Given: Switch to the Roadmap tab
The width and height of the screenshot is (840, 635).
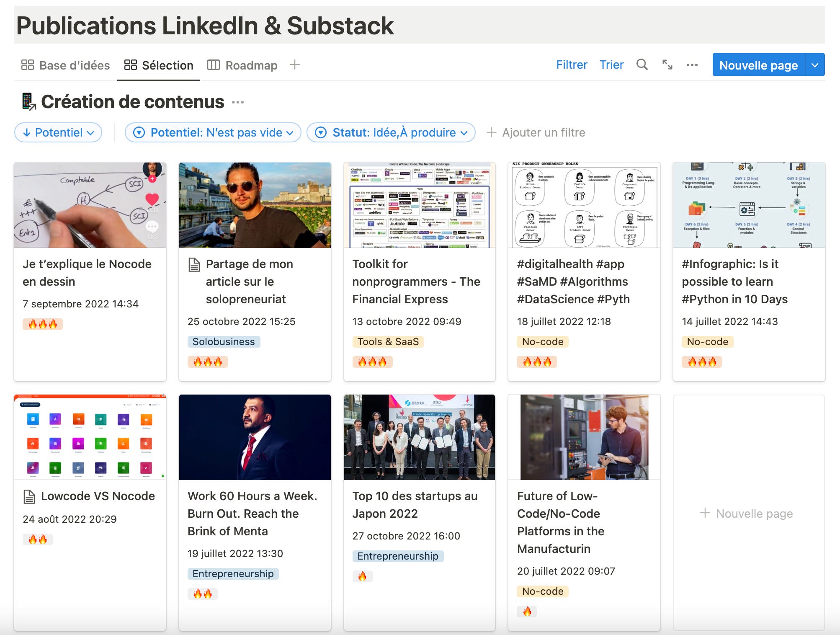Looking at the screenshot, I should coord(242,65).
